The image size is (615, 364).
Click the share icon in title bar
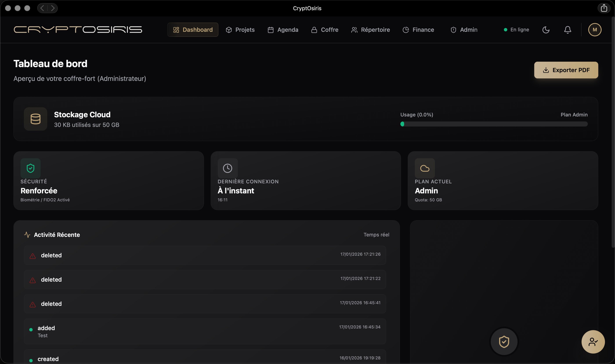pos(604,8)
